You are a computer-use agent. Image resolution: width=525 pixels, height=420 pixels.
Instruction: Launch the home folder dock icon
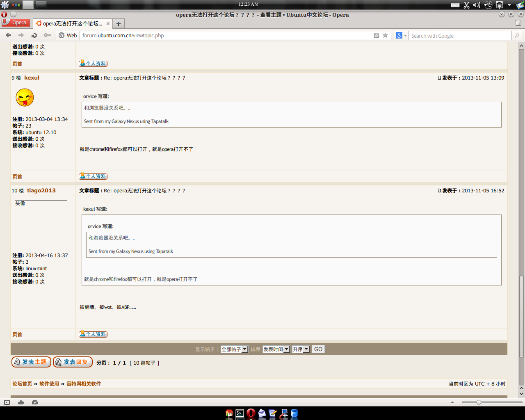pos(229,413)
